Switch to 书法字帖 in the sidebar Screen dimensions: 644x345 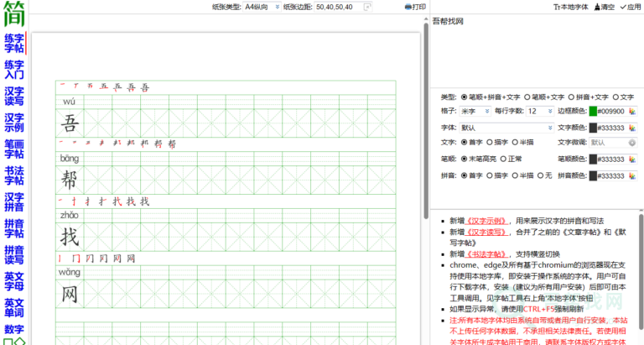(x=13, y=175)
